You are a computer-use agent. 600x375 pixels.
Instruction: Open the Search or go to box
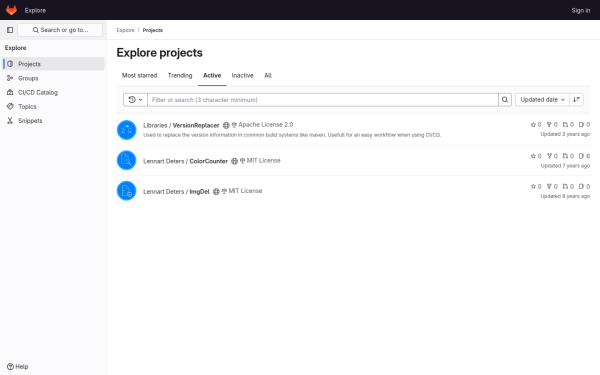click(x=60, y=30)
